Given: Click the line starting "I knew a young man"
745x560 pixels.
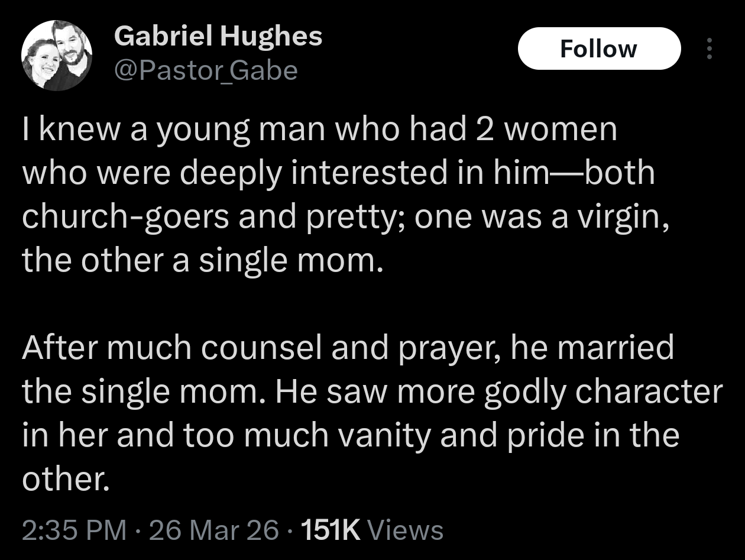Looking at the screenshot, I should pos(319,130).
